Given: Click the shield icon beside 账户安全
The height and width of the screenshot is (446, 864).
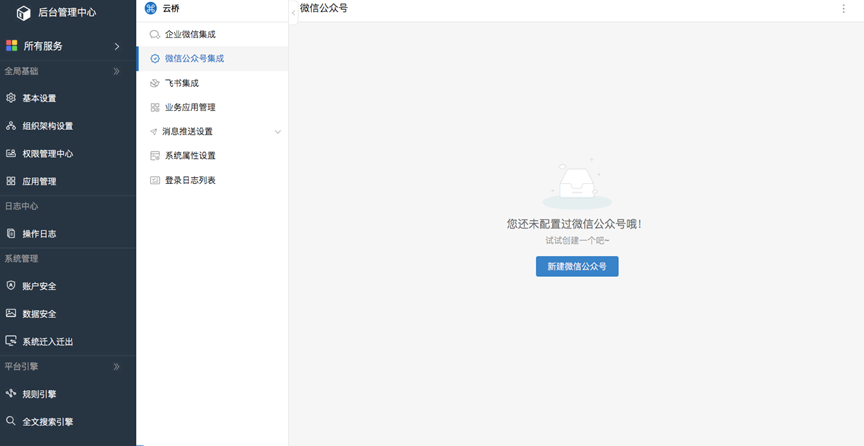Looking at the screenshot, I should (x=11, y=286).
